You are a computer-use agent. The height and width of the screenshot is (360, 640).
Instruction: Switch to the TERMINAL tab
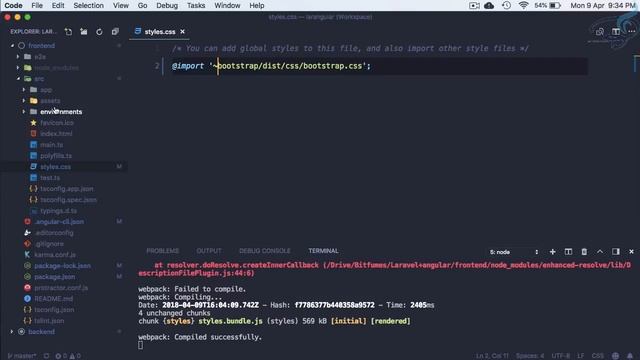323,251
